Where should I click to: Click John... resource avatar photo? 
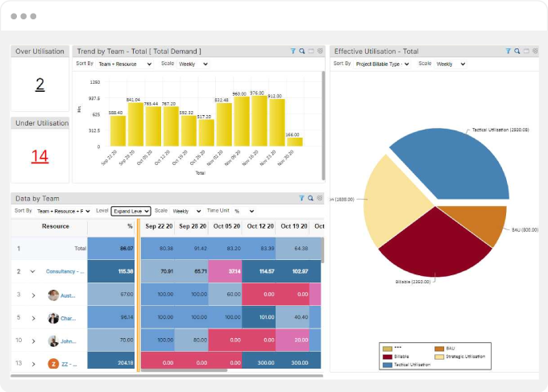point(53,341)
